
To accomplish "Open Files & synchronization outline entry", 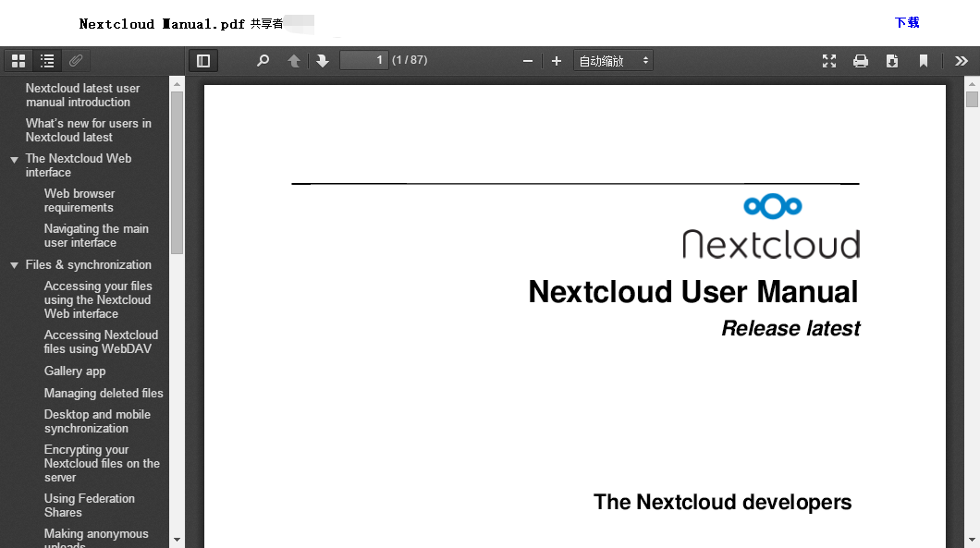I will pyautogui.click(x=88, y=265).
